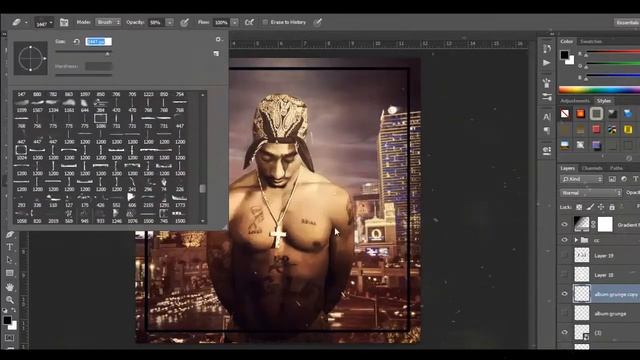The image size is (640, 360).
Task: Select the Type tool in toolbox
Action: (x=10, y=247)
